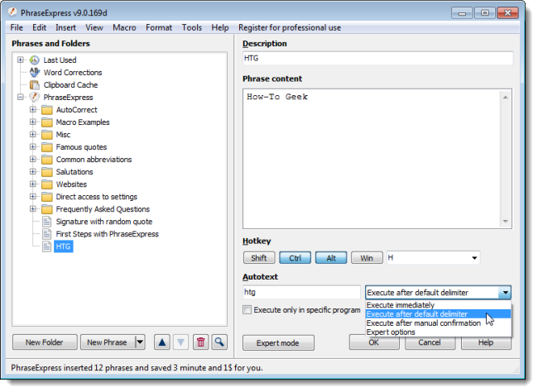538x392 pixels.
Task: Expand the Last Used node
Action: [x=21, y=60]
